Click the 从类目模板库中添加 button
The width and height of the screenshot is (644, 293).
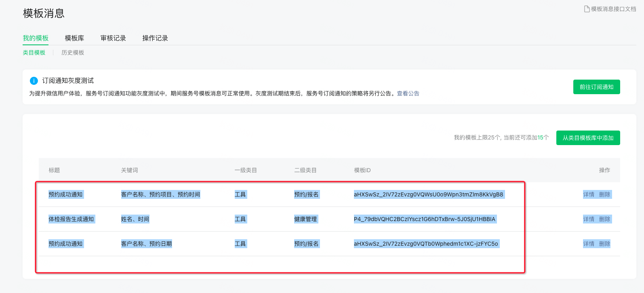(x=588, y=138)
